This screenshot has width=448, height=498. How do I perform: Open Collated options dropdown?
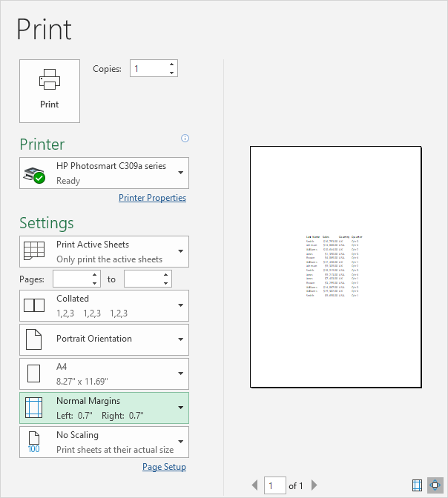pyautogui.click(x=104, y=305)
